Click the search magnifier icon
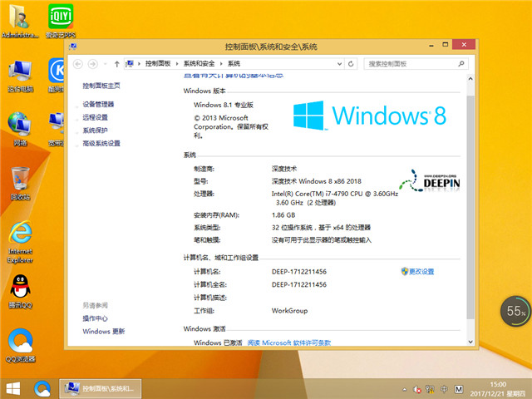The image size is (532, 399). click(461, 63)
